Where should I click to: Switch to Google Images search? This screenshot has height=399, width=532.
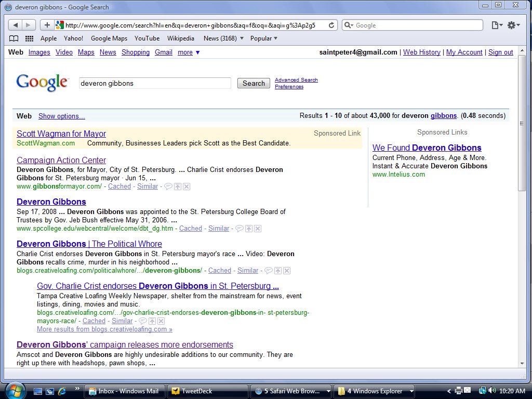tap(39, 52)
